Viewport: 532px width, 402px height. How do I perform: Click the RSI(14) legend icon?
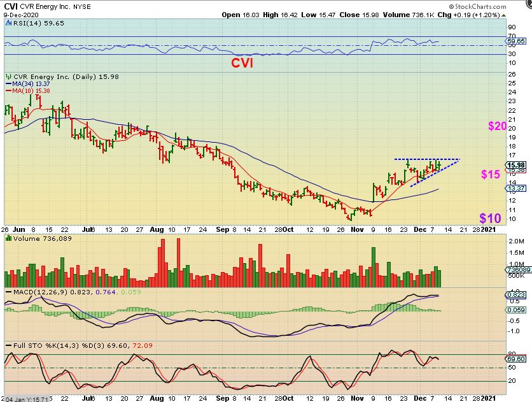click(9, 23)
